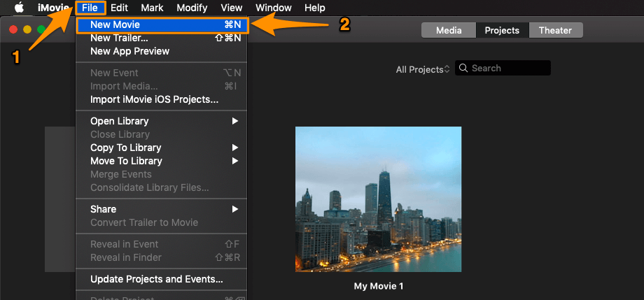Open the All Projects filter dropdown
644x300 pixels.
[423, 69]
